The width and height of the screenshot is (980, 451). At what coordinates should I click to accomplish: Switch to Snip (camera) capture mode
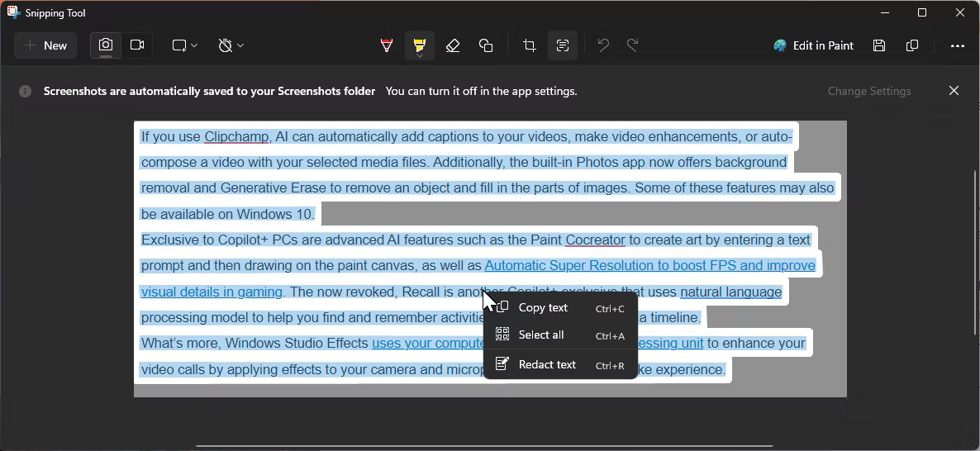106,45
